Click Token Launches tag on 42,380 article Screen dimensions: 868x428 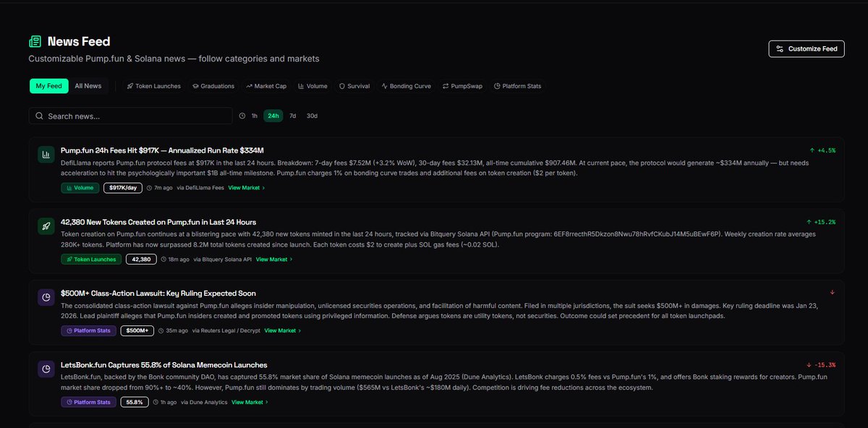[x=91, y=260]
